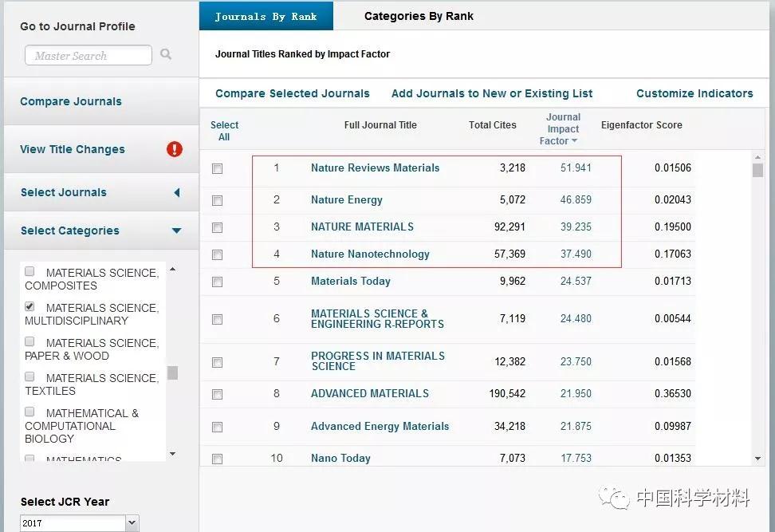Viewport: 775px width, 532px height.
Task: Switch to Categories By Rank tab
Action: [x=419, y=16]
